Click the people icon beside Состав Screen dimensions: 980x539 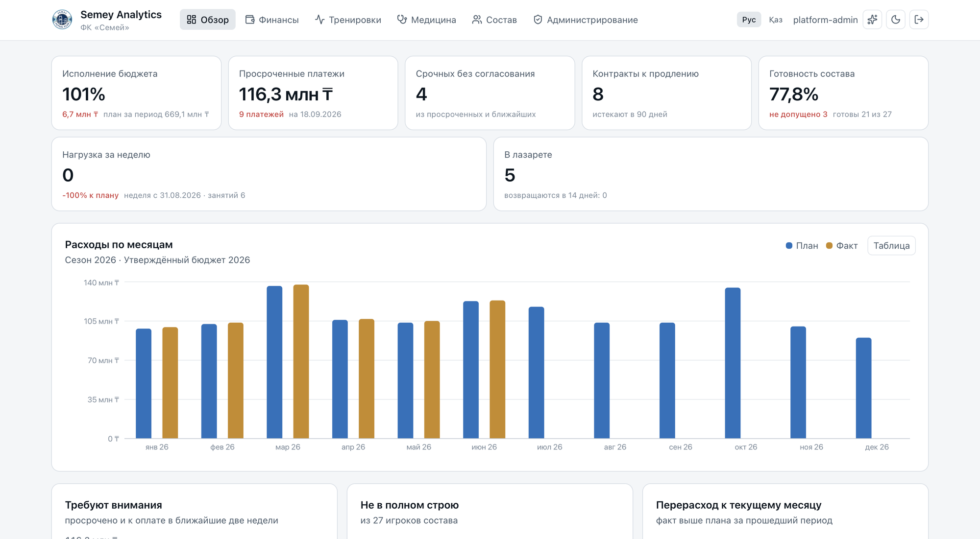477,20
